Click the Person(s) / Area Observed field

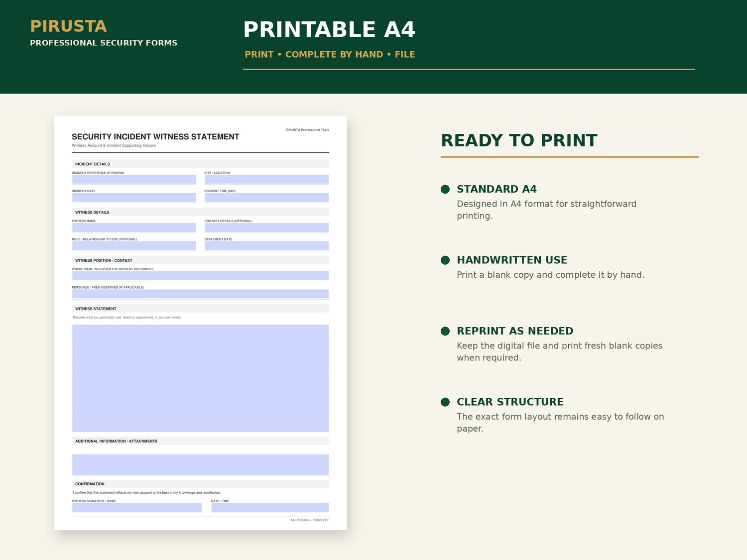coord(200,294)
